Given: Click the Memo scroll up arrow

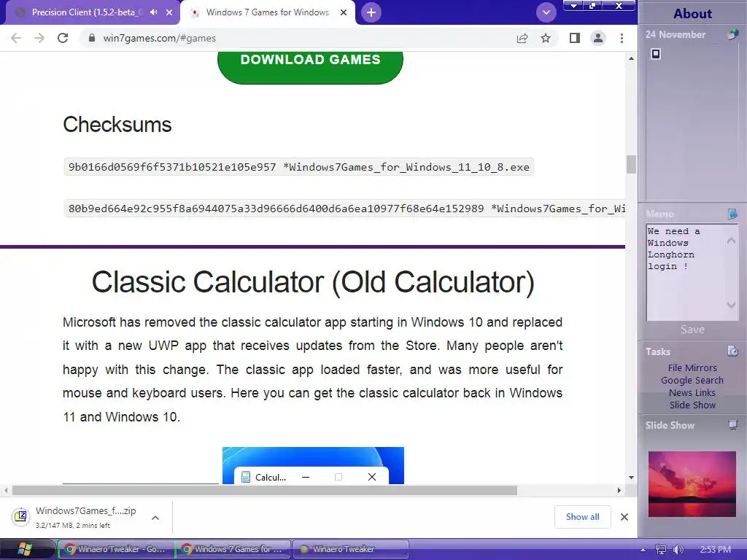Looking at the screenshot, I should click(x=731, y=241).
